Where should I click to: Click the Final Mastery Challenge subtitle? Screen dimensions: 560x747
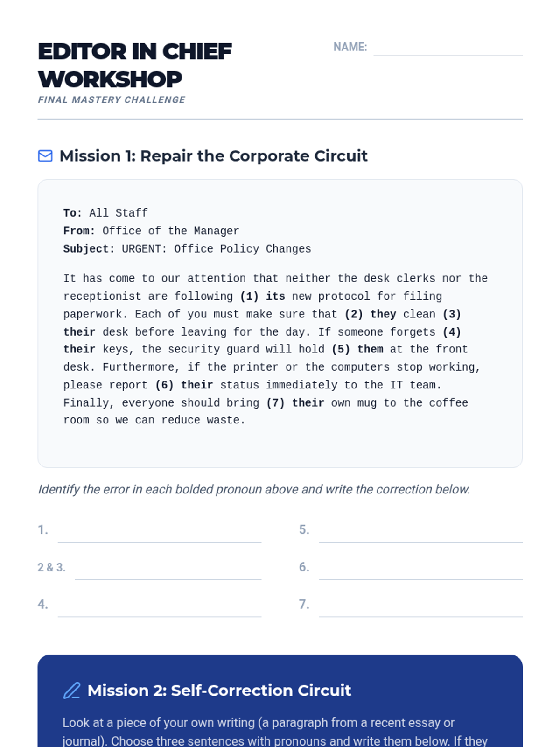pyautogui.click(x=112, y=100)
